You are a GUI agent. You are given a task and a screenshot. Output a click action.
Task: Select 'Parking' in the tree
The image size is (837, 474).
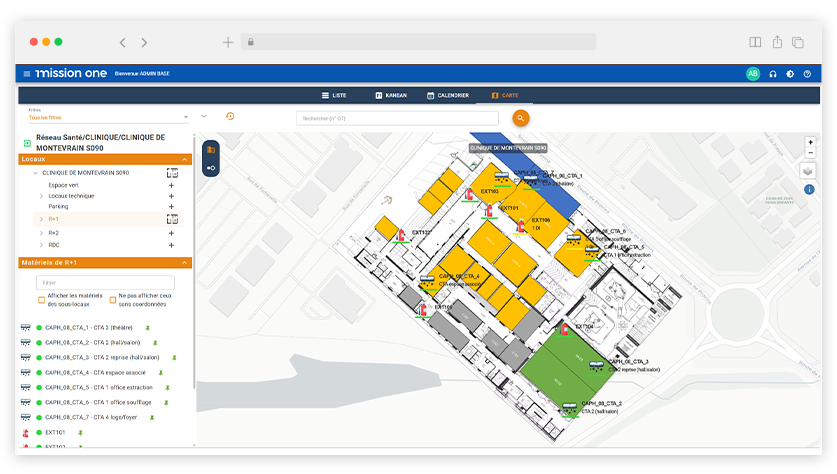58,207
